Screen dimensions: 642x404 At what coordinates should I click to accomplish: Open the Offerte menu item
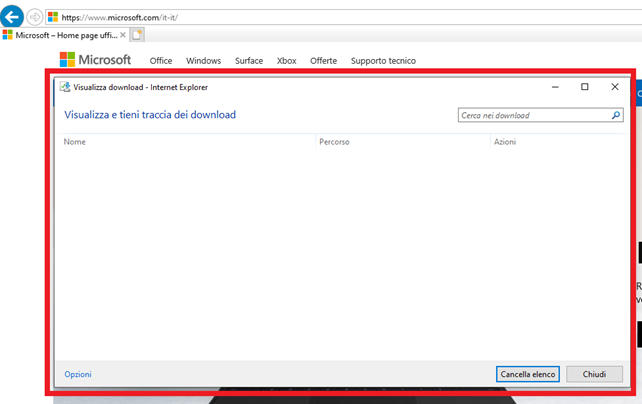[x=323, y=61]
